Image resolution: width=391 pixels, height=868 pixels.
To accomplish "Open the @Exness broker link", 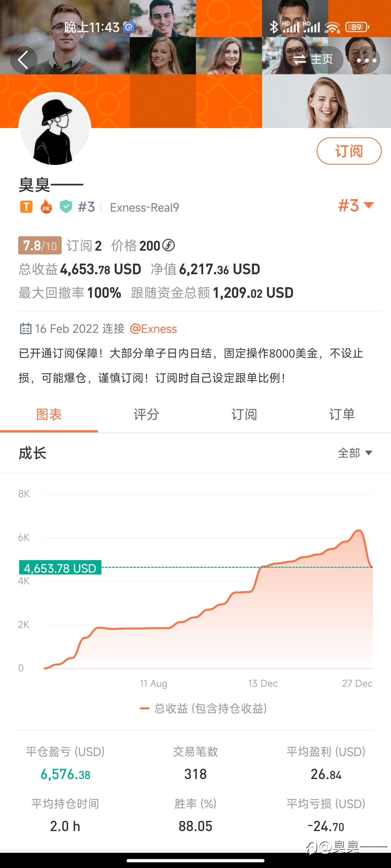I will pos(153,328).
